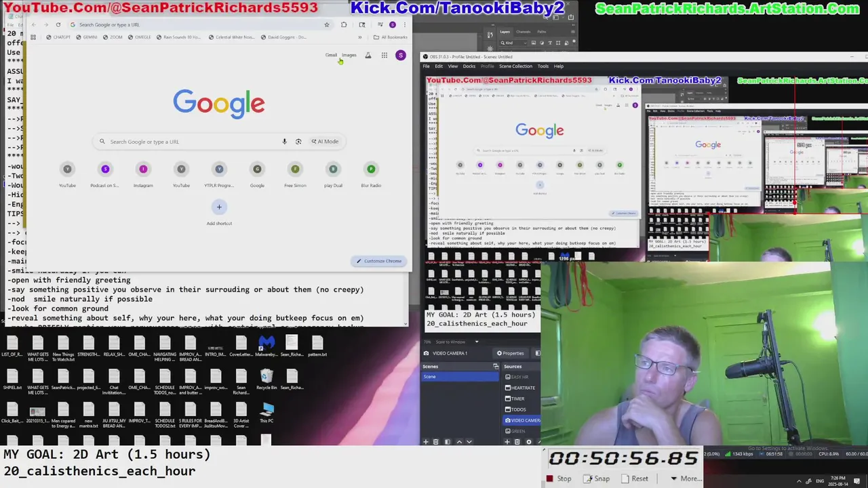Remove scene with trash icon

click(x=436, y=442)
